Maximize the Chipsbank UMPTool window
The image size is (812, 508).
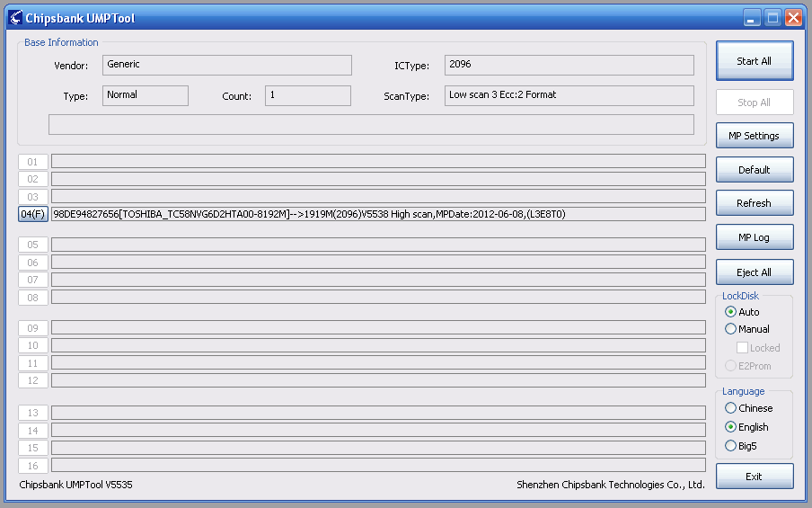[772, 18]
